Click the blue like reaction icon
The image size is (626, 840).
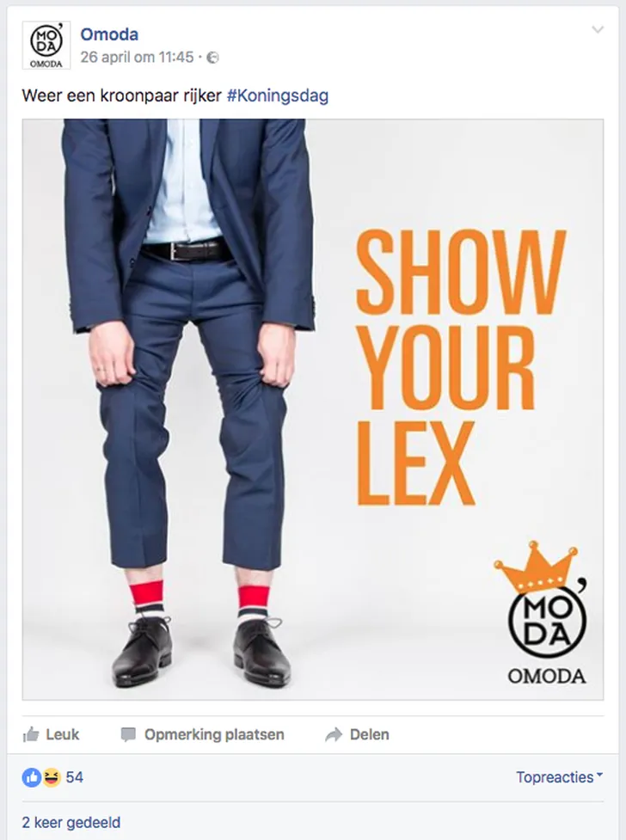click(32, 777)
